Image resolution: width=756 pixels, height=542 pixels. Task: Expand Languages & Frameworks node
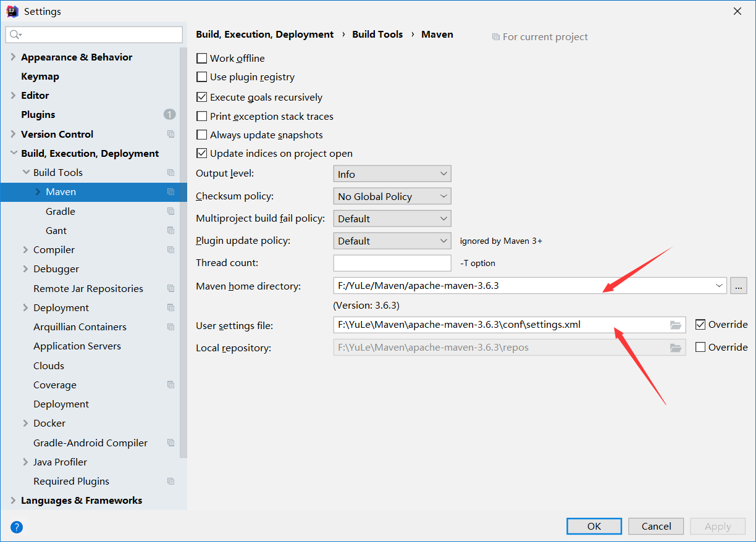tap(13, 500)
